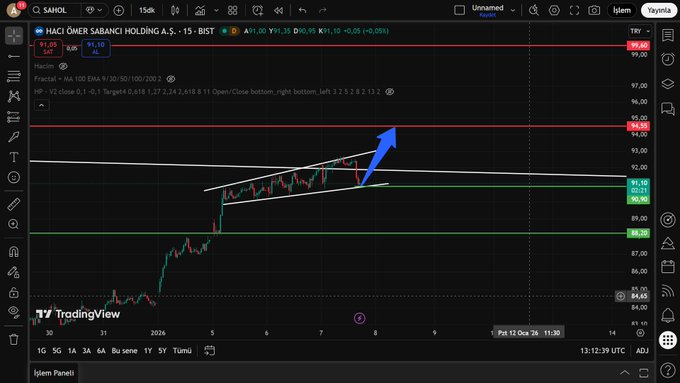
Task: Select the text annotation tool
Action: click(14, 157)
